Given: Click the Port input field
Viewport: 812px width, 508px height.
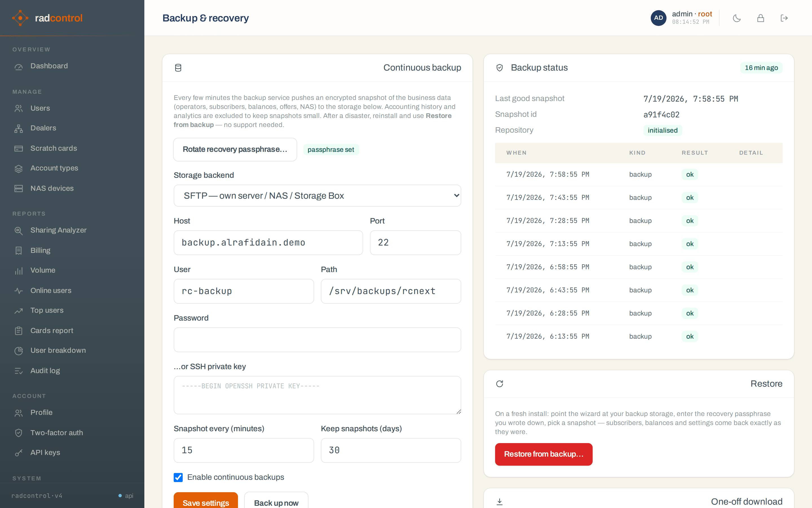Looking at the screenshot, I should point(415,243).
